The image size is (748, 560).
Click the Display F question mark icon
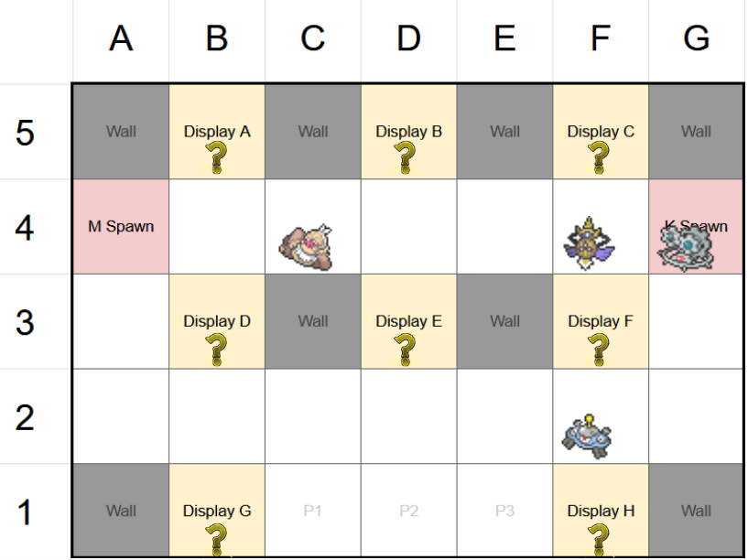(x=601, y=348)
